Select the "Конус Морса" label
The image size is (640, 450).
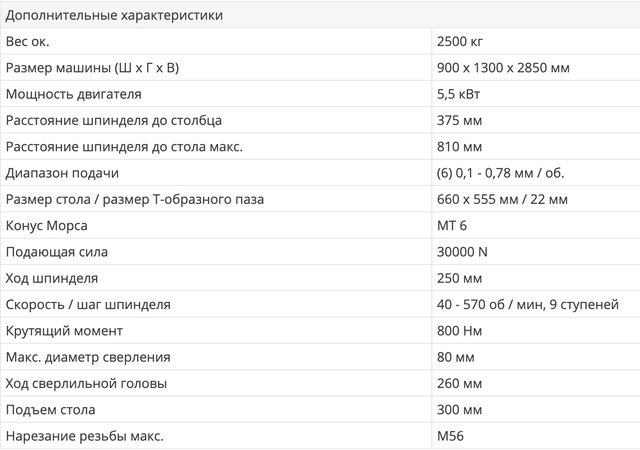click(47, 226)
